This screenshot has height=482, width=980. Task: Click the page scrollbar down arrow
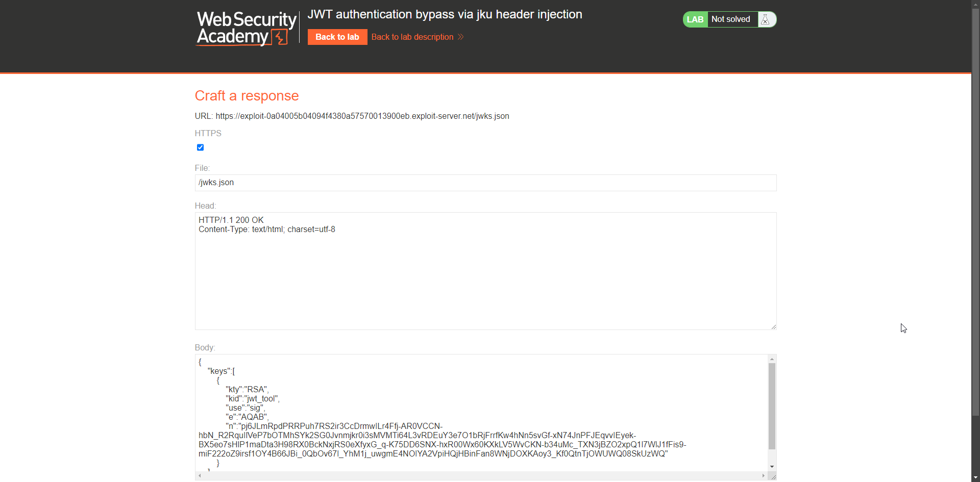[x=975, y=478]
